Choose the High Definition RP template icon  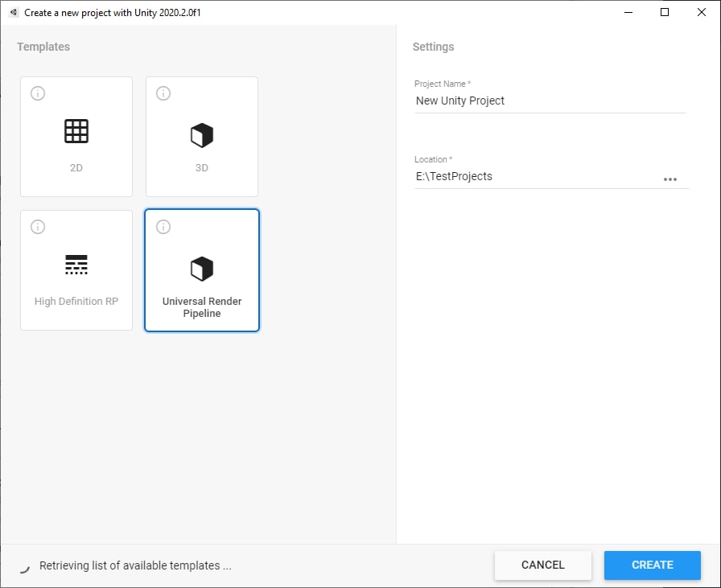pos(76,265)
